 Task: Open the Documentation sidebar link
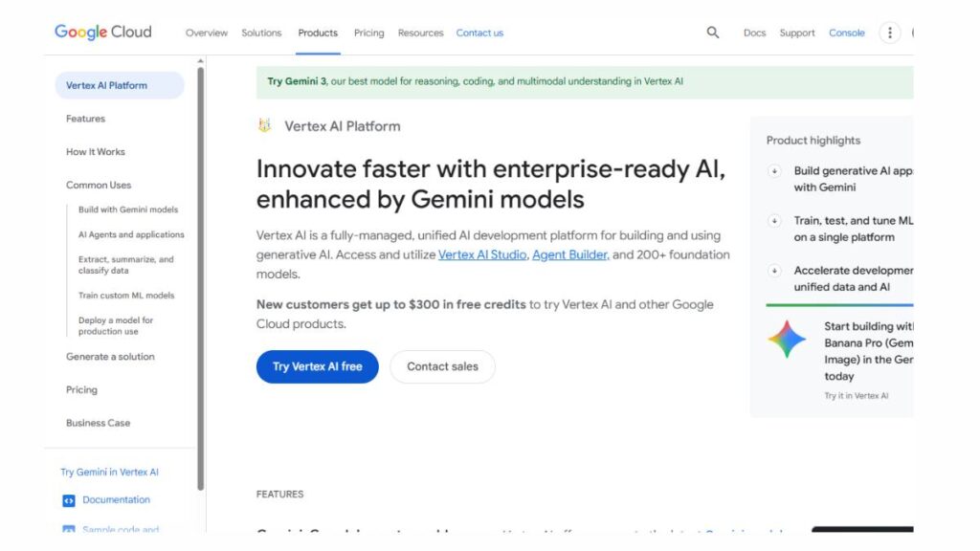tap(116, 499)
